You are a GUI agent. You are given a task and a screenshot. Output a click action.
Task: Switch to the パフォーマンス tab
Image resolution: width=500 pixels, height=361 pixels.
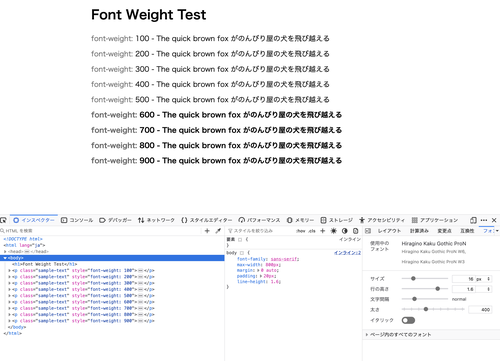[259, 220]
